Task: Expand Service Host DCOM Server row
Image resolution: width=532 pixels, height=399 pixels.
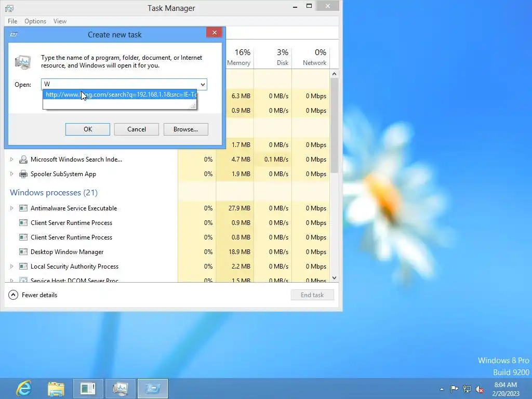Action: click(11, 280)
